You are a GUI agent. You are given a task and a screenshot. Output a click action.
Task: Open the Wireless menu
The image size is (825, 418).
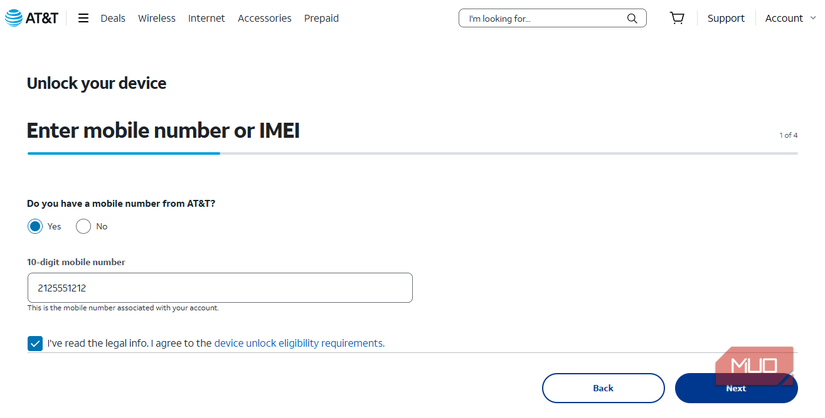click(156, 18)
